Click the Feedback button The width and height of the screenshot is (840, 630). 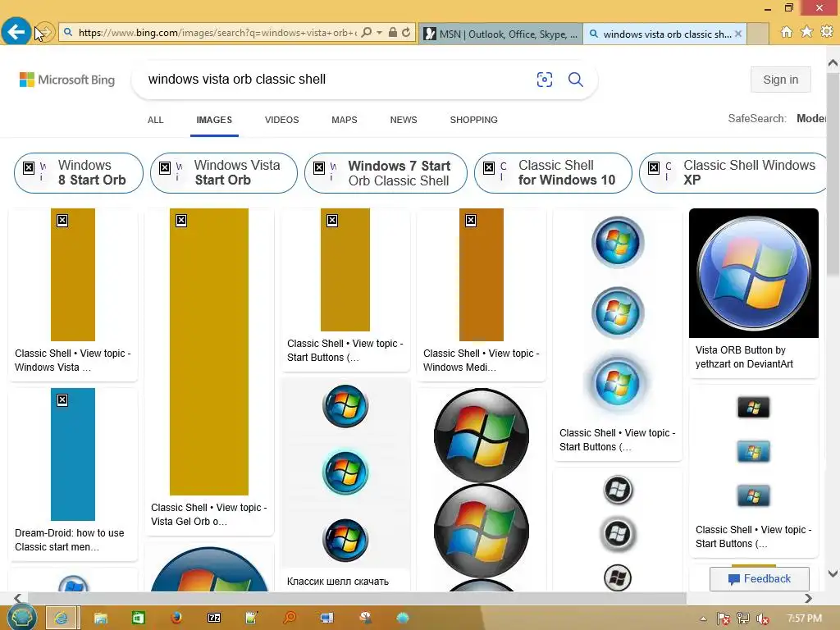coord(759,578)
